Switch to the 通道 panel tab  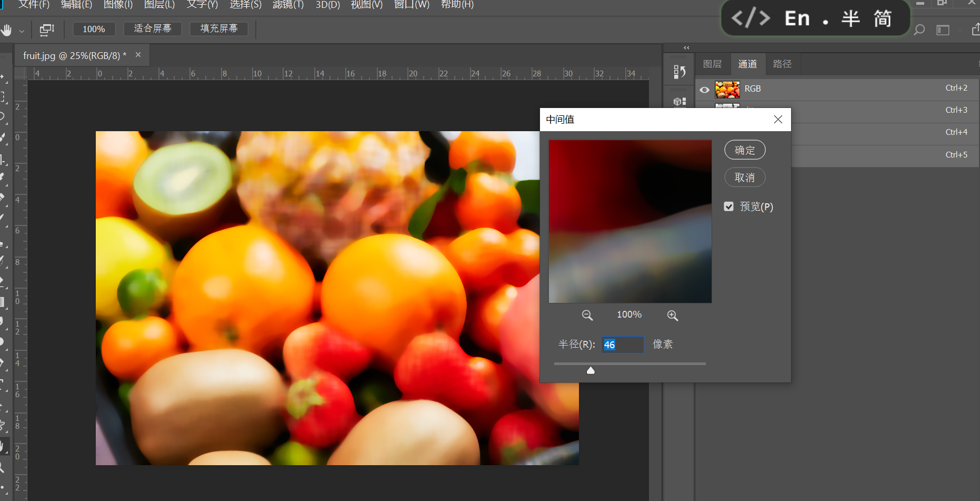747,64
